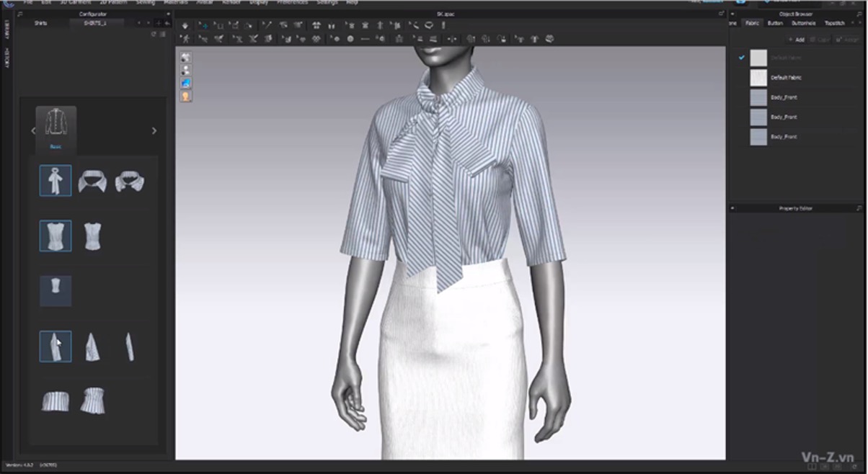Select the unhighlighted second front bodice thumbnail
The height and width of the screenshot is (474, 868).
pos(92,236)
